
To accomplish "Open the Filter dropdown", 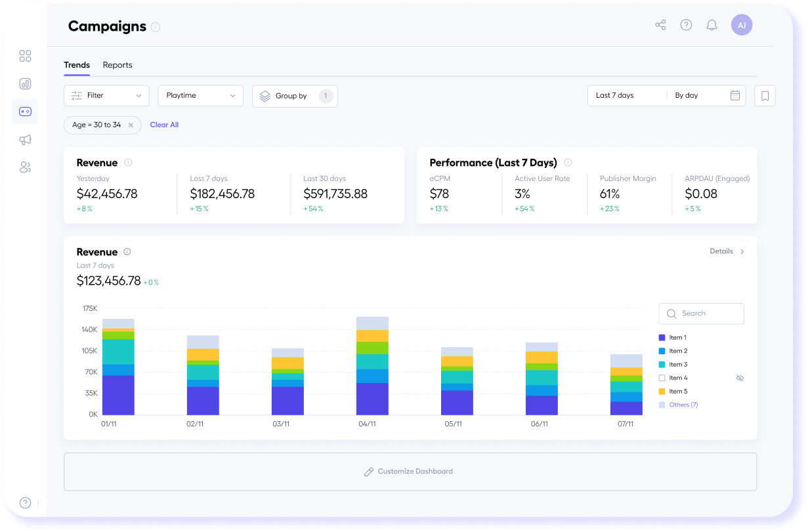I will (106, 96).
